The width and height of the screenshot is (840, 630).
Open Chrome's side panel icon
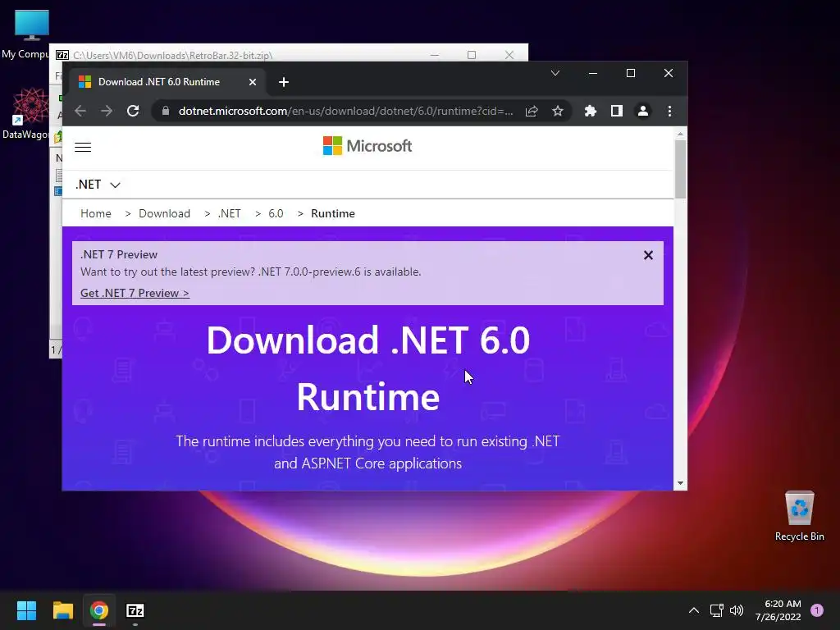(x=617, y=111)
